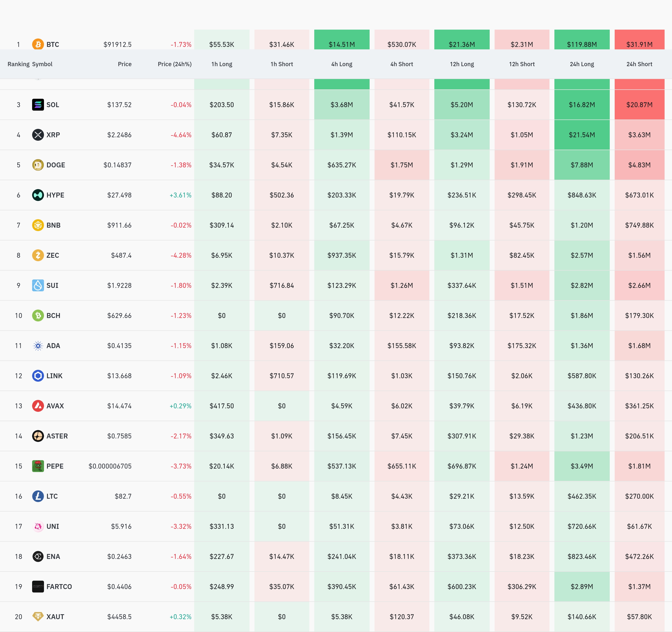Sort by Price (24h%) column header
672x632 pixels.
[x=174, y=64]
